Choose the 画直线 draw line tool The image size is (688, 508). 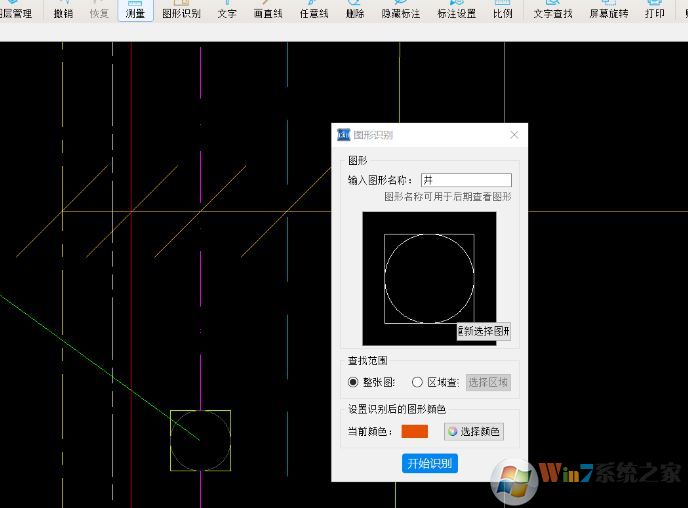point(267,13)
